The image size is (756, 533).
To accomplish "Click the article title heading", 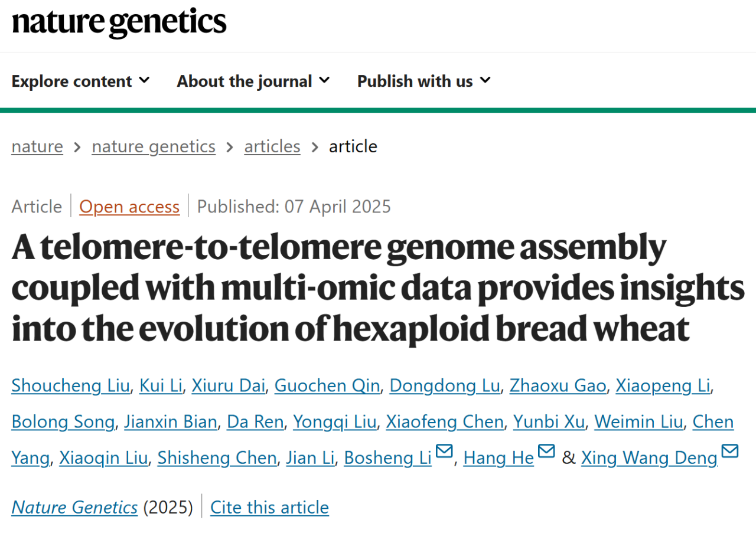I will [x=378, y=289].
